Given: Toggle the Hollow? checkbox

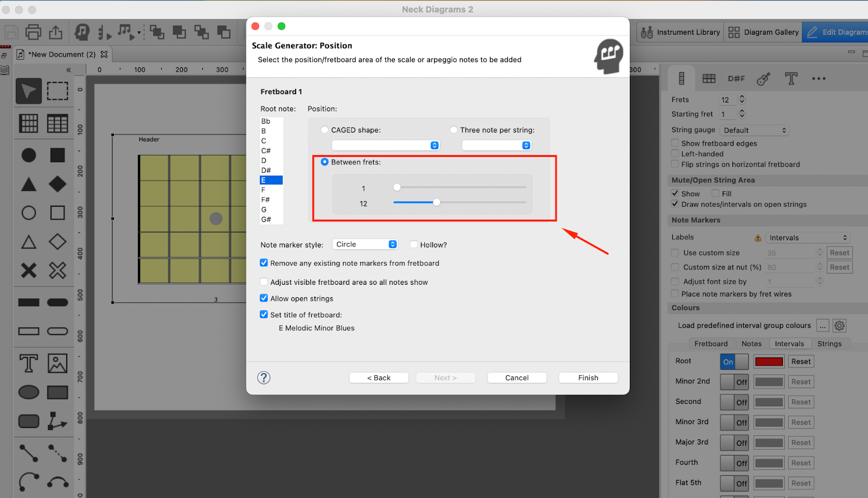Looking at the screenshot, I should click(x=414, y=245).
